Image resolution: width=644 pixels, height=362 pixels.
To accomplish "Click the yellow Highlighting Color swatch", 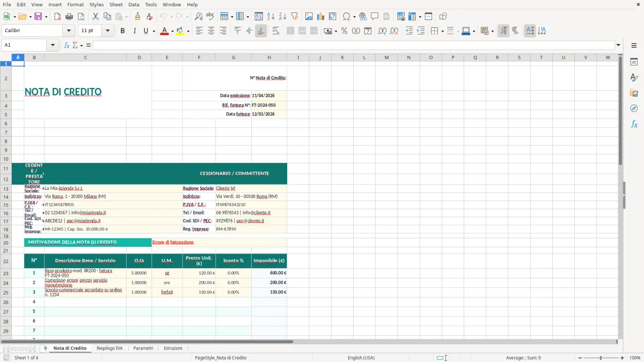I will (x=180, y=31).
